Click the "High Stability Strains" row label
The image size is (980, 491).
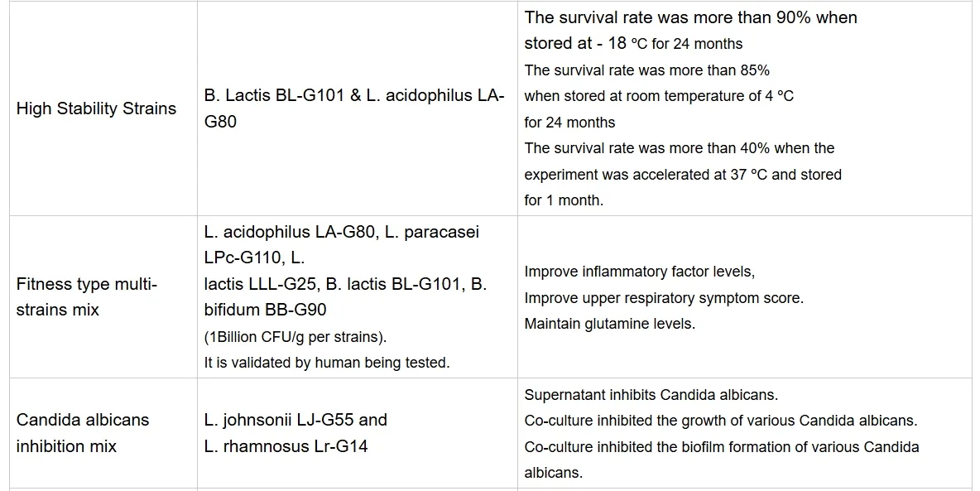[96, 108]
